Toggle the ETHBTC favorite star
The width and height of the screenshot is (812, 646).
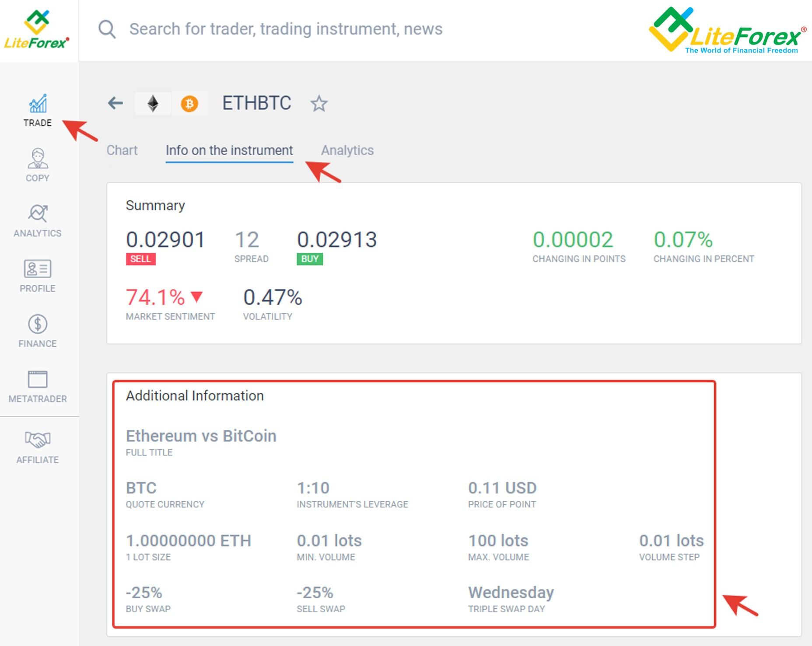[x=318, y=104]
